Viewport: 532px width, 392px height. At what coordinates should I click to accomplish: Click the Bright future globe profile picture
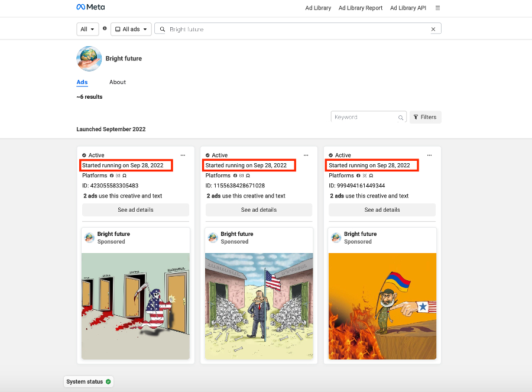pyautogui.click(x=89, y=59)
